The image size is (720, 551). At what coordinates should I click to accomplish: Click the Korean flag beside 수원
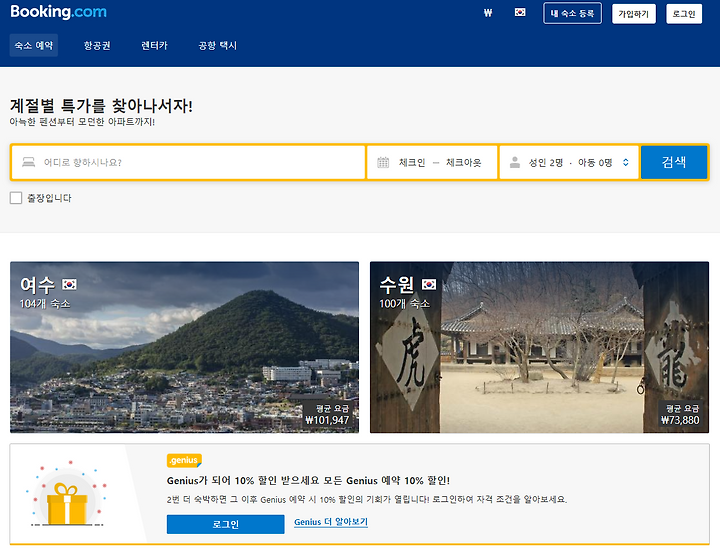coord(429,284)
